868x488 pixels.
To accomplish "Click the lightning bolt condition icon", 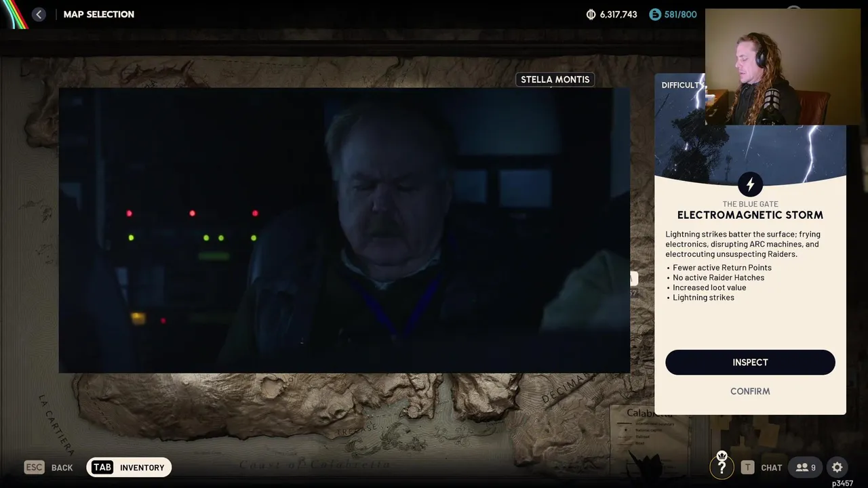I will pos(750,184).
